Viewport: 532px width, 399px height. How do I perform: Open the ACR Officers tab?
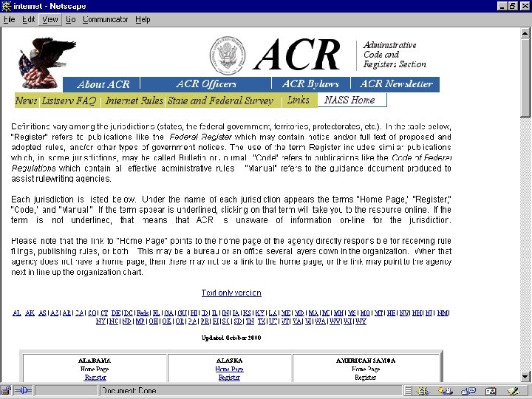point(206,84)
